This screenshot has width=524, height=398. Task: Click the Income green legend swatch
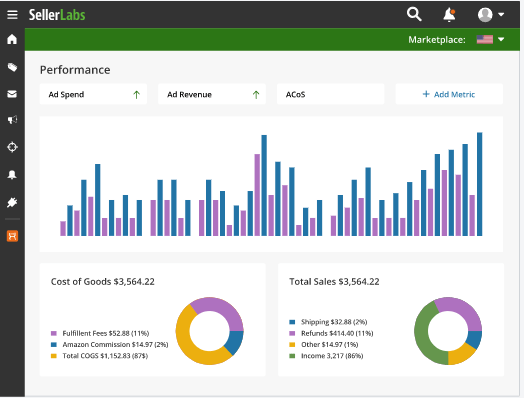292,356
